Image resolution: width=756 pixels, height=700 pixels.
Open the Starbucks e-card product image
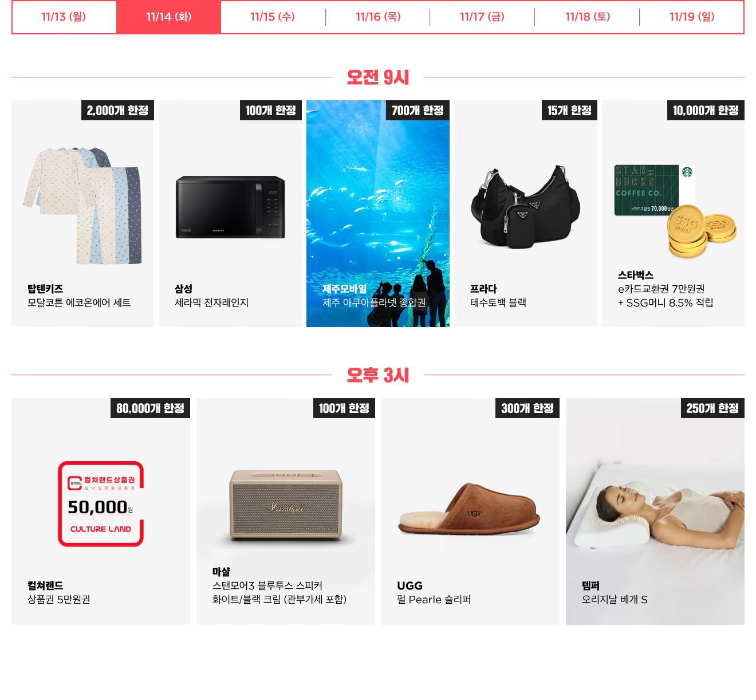(674, 211)
